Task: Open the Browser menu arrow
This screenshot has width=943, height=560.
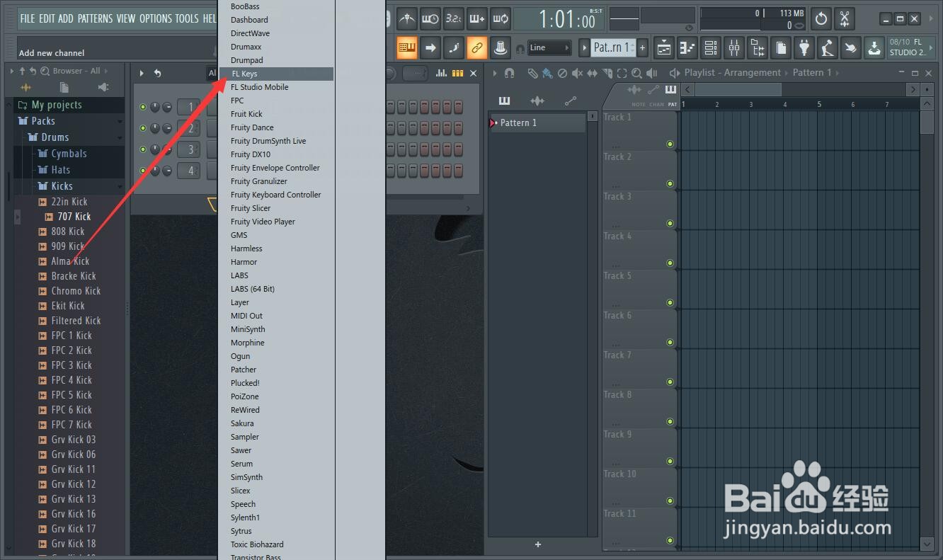Action: click(12, 71)
